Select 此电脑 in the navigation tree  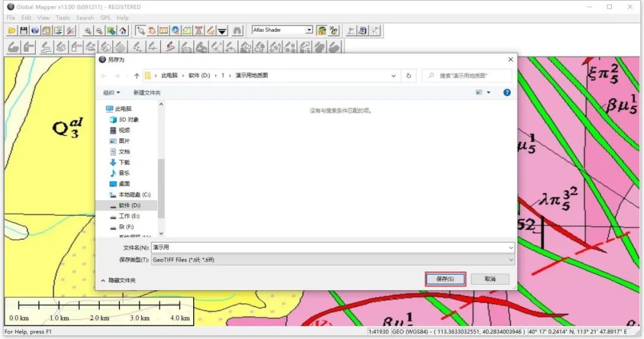(119, 109)
